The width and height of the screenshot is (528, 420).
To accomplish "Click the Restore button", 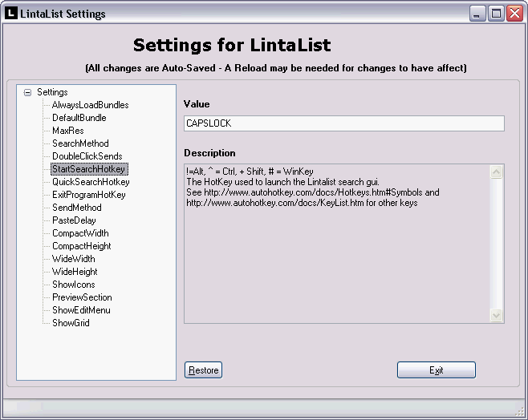I will point(203,370).
